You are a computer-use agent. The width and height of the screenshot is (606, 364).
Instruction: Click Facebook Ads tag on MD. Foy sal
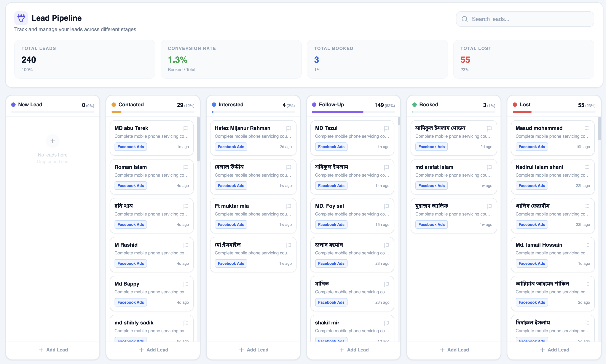(x=331, y=225)
